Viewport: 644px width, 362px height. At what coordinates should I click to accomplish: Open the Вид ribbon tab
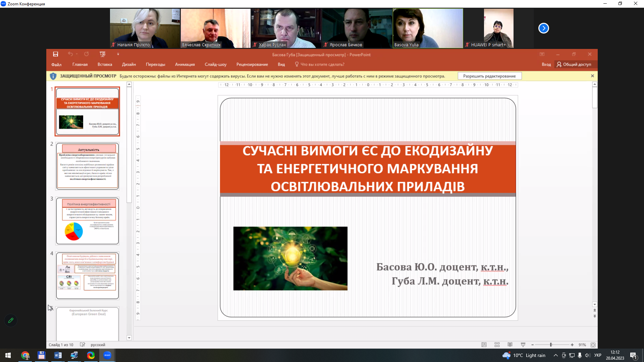tap(281, 64)
